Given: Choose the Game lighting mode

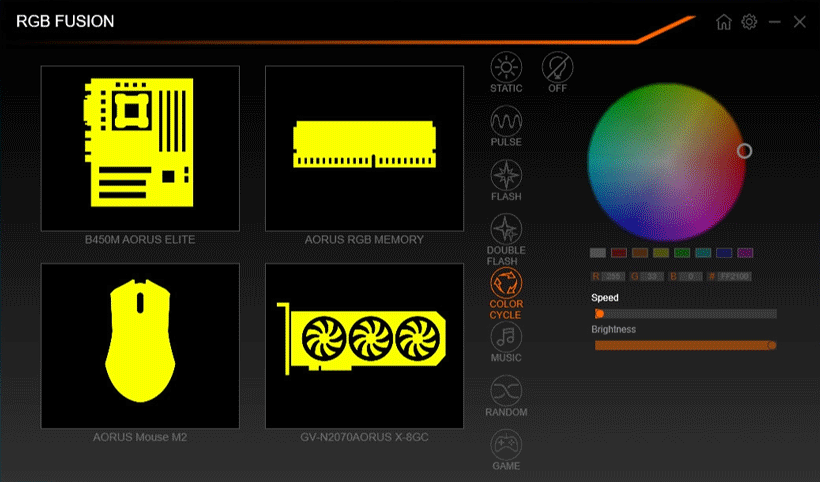Looking at the screenshot, I should click(x=506, y=450).
